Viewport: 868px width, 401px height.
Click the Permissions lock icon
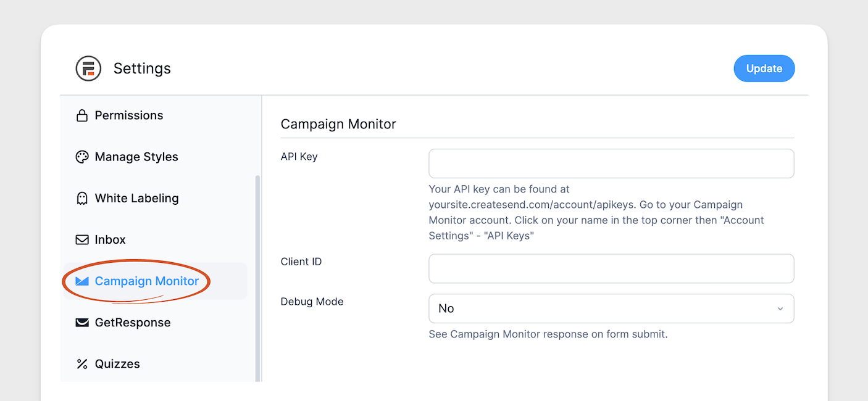[81, 115]
